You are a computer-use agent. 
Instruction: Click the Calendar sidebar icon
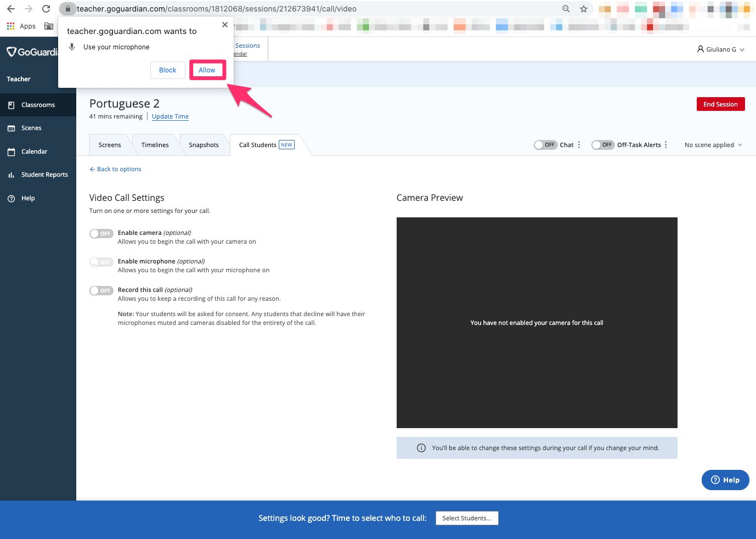tap(11, 151)
